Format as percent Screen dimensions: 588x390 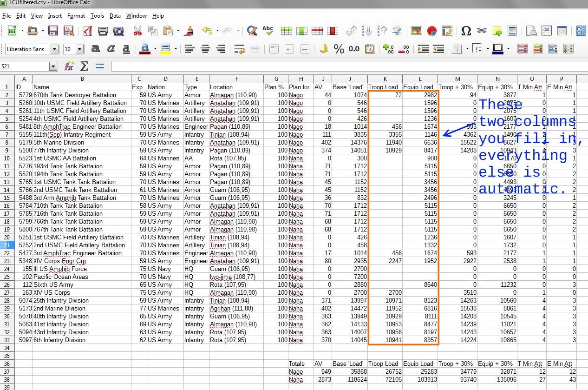point(339,49)
